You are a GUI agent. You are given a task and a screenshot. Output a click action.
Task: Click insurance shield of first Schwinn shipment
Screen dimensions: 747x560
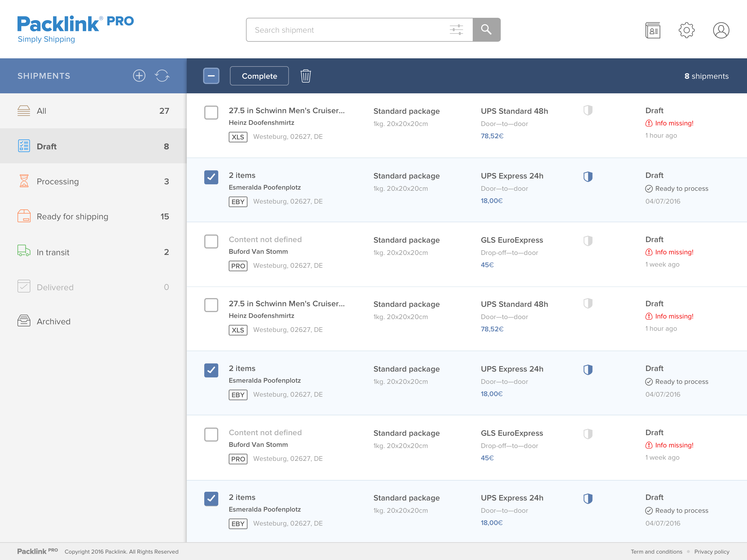point(588,110)
